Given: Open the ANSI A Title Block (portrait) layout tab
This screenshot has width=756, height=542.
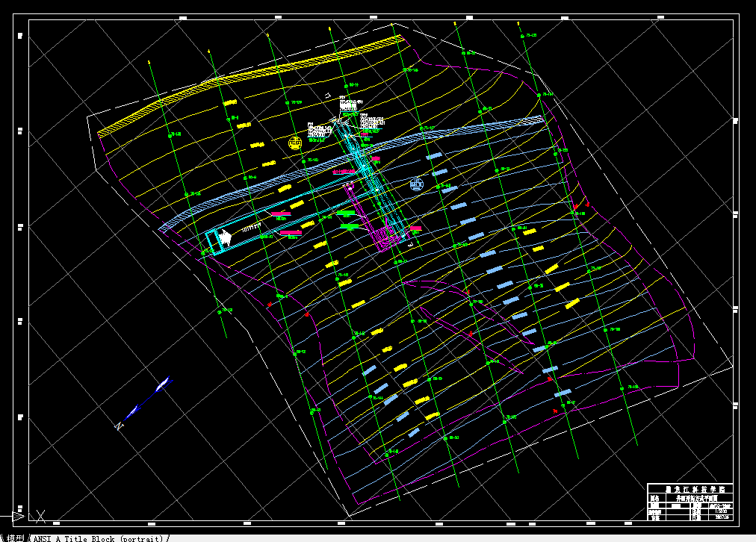Looking at the screenshot, I should (99, 538).
